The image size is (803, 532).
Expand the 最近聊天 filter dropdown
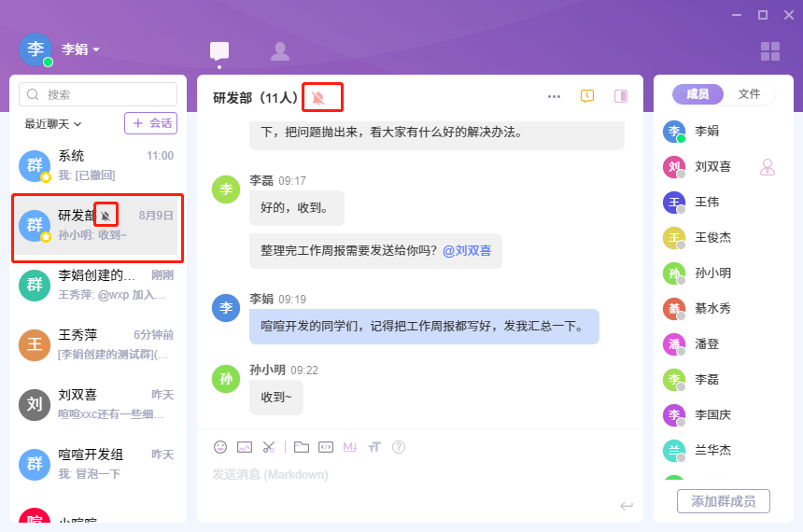pos(53,123)
